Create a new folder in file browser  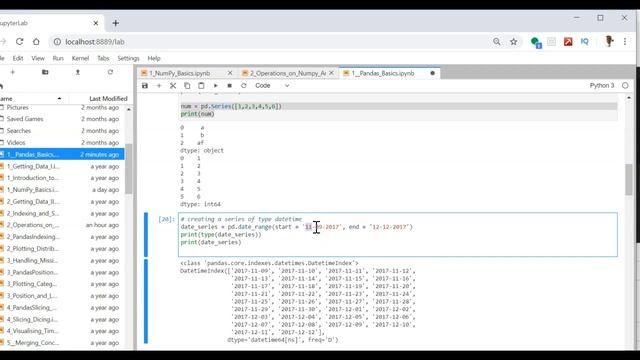[x=45, y=72]
